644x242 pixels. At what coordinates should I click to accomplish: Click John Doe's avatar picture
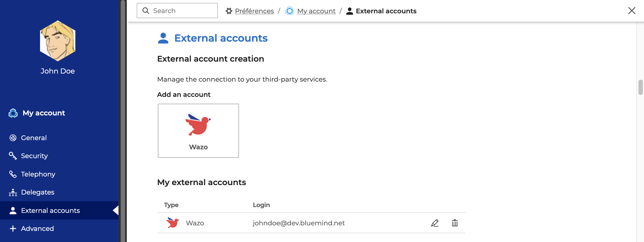click(58, 41)
